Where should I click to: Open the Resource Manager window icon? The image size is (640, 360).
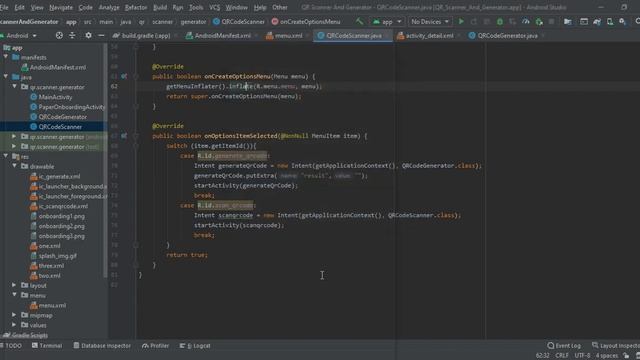click(584, 21)
